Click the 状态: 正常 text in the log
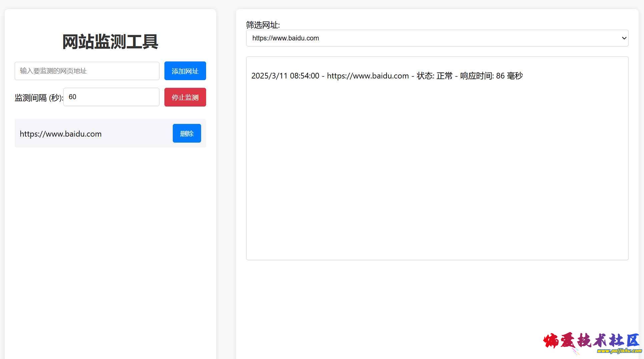The height and width of the screenshot is (359, 644). [434, 76]
